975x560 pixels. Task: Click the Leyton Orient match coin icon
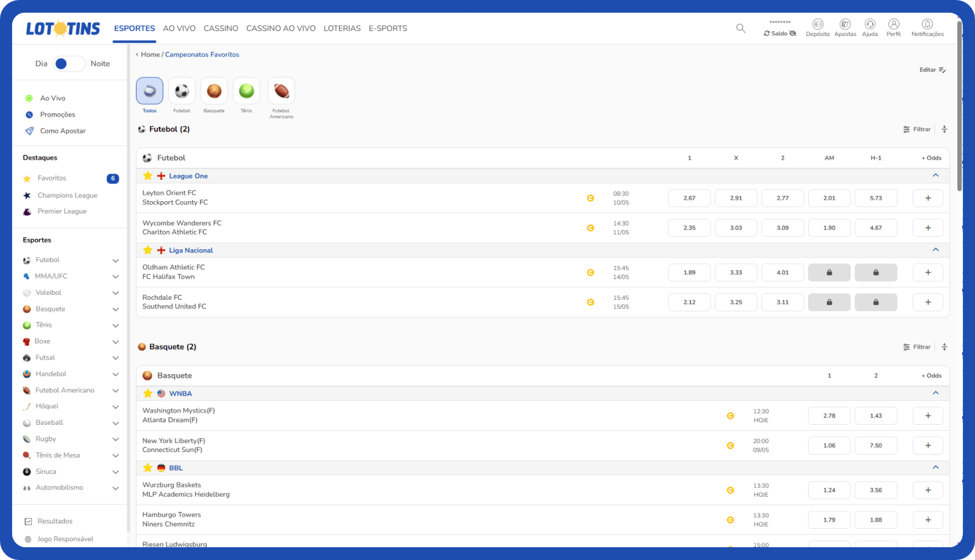590,198
